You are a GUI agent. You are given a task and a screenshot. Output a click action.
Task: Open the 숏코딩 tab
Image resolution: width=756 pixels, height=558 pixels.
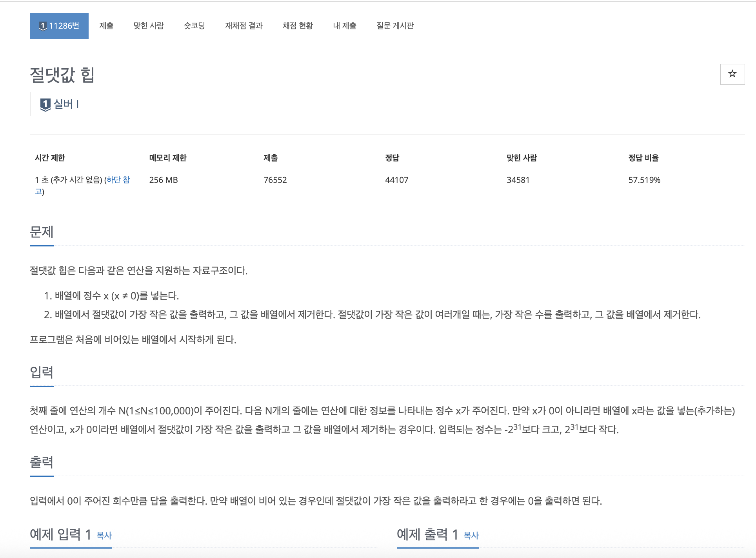click(194, 26)
